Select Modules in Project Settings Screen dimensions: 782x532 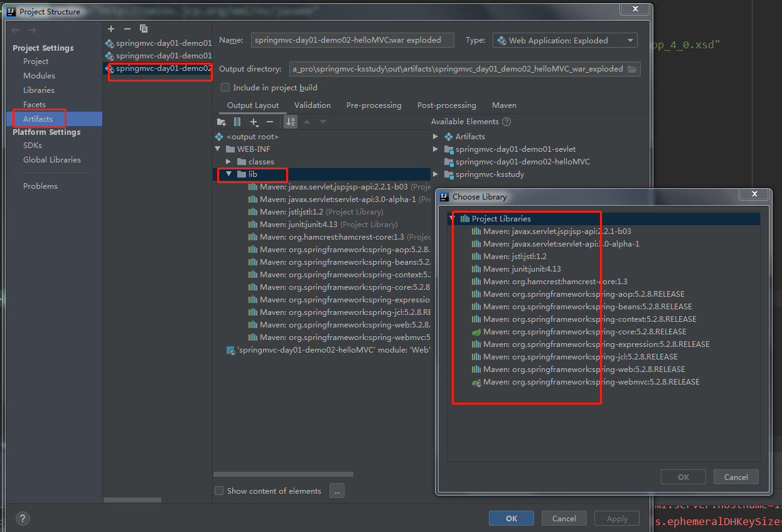pyautogui.click(x=39, y=76)
